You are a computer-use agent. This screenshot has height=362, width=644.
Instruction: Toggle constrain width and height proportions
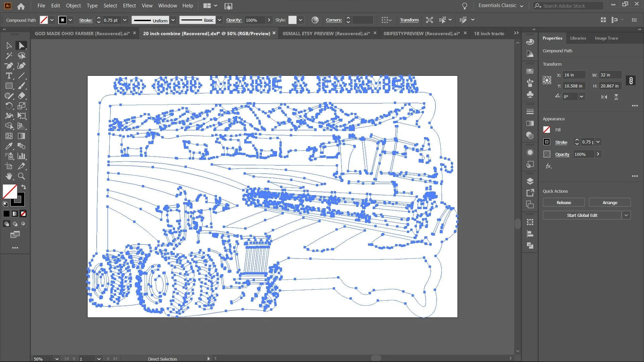[631, 81]
